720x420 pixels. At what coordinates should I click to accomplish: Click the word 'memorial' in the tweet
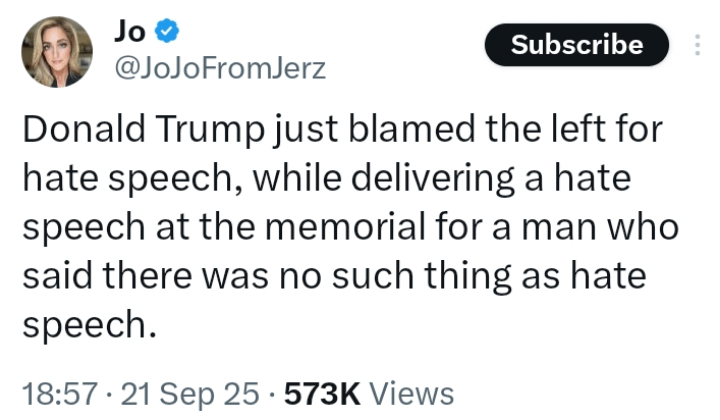pyautogui.click(x=345, y=227)
